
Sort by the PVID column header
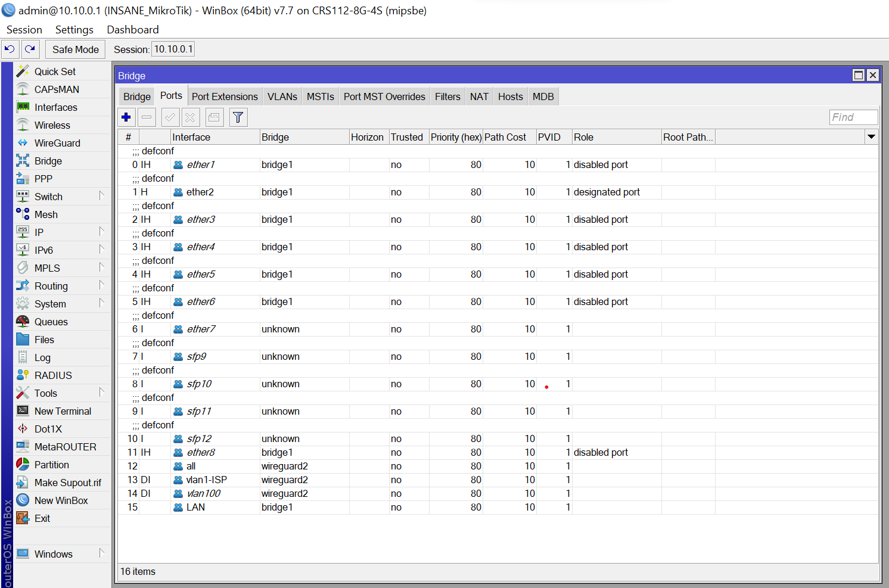tap(554, 137)
